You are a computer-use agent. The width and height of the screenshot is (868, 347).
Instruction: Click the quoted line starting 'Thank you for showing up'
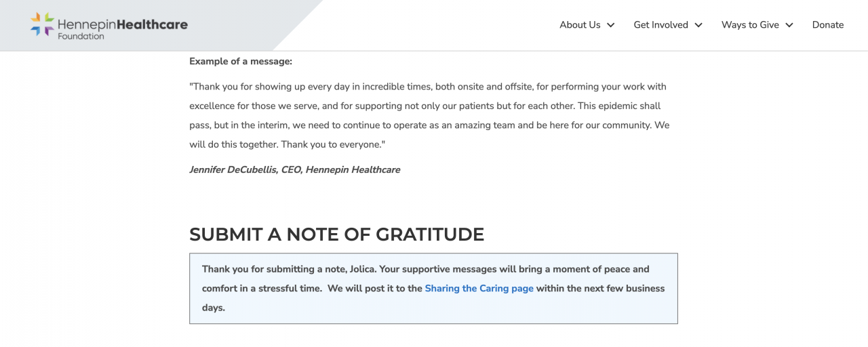(427, 87)
